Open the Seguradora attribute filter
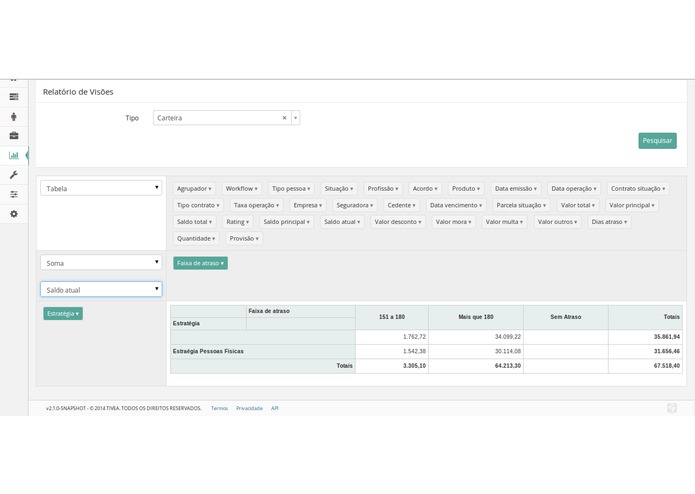This screenshot has height=494, width=695. coord(355,205)
